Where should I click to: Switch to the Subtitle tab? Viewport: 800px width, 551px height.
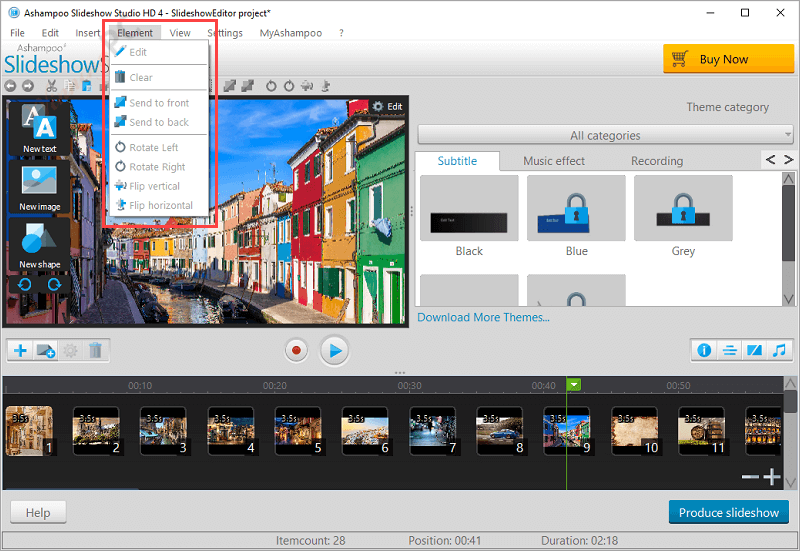pyautogui.click(x=457, y=161)
